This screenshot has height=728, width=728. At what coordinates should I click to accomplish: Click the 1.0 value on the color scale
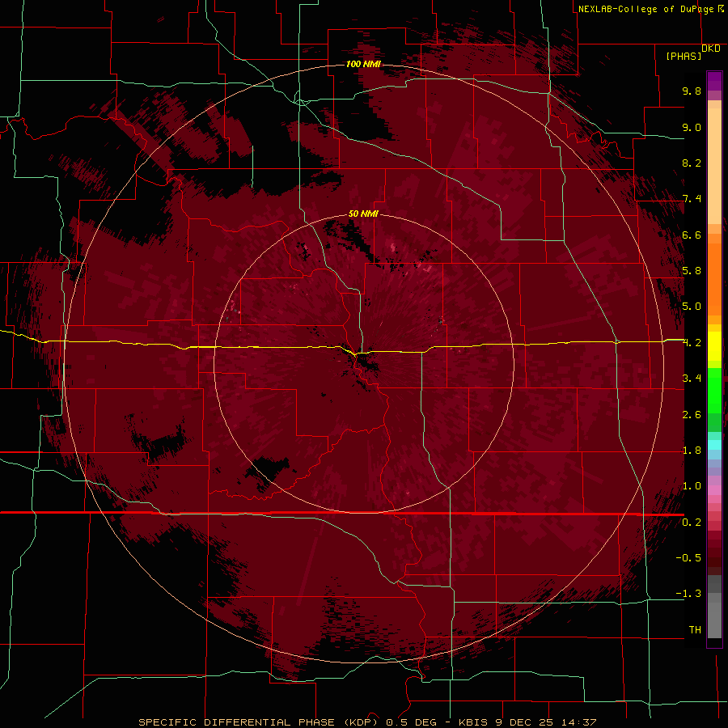[692, 486]
